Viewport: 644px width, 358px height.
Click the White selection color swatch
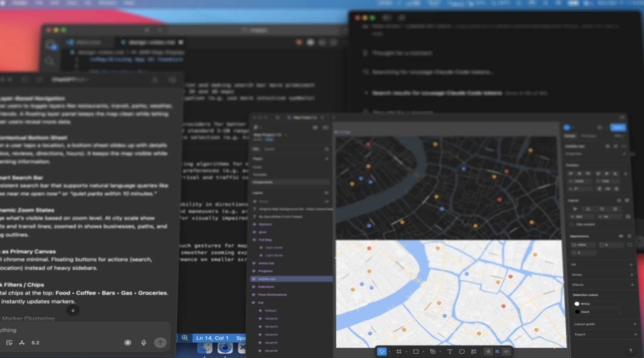[577, 304]
